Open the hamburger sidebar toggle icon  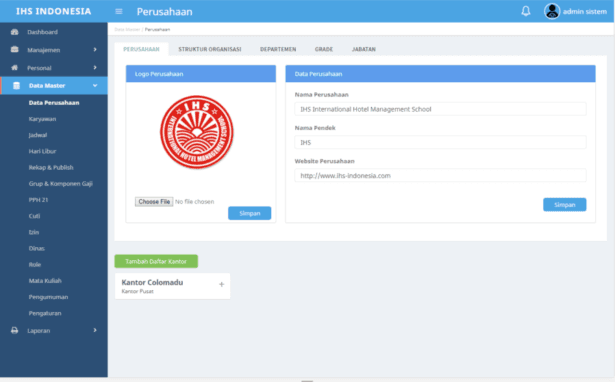119,11
